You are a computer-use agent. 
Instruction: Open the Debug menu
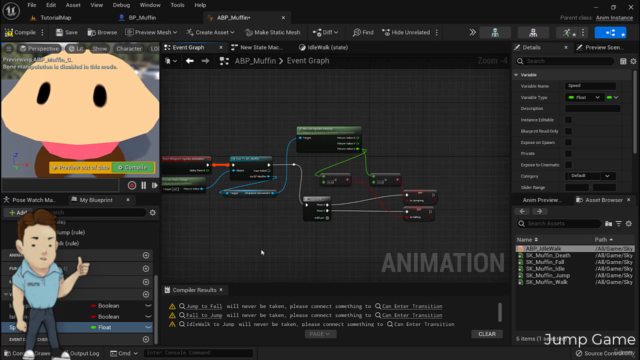[121, 5]
